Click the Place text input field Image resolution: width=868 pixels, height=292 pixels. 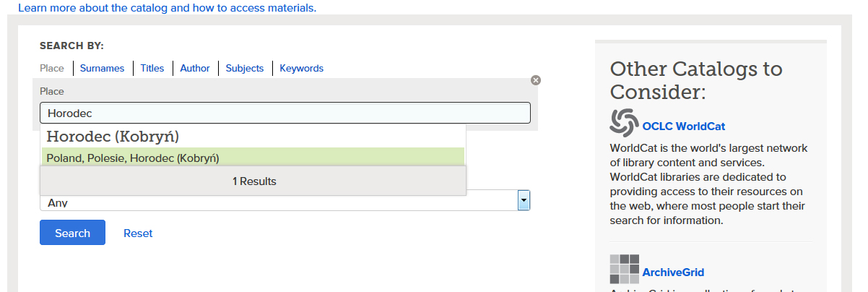(285, 113)
